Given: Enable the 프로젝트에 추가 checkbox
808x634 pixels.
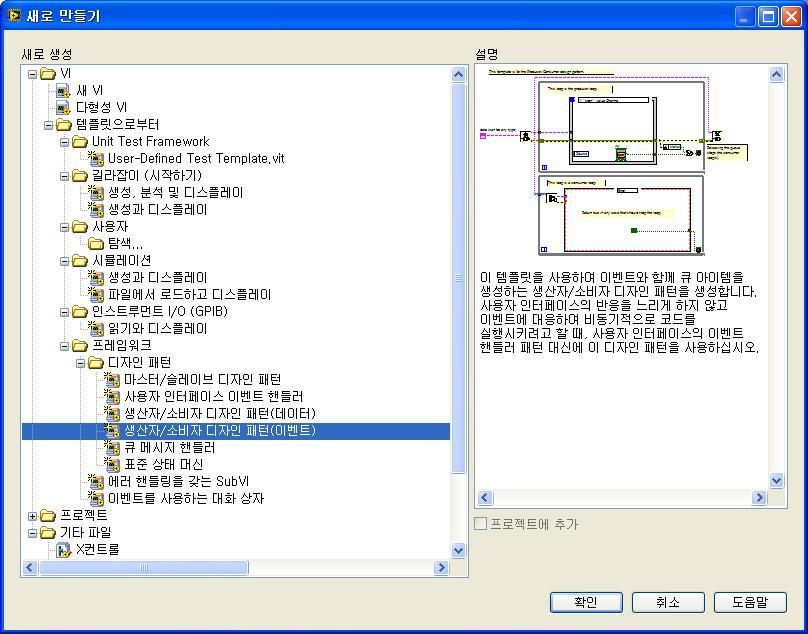Looking at the screenshot, I should pyautogui.click(x=480, y=524).
